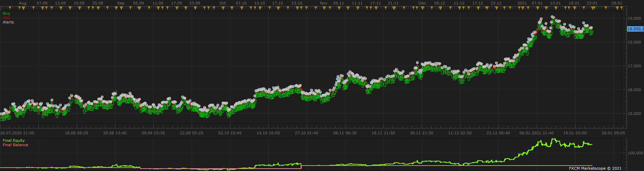
Task: Click the 26.07.2020 21:00 time axis label
Action: [x=17, y=133]
